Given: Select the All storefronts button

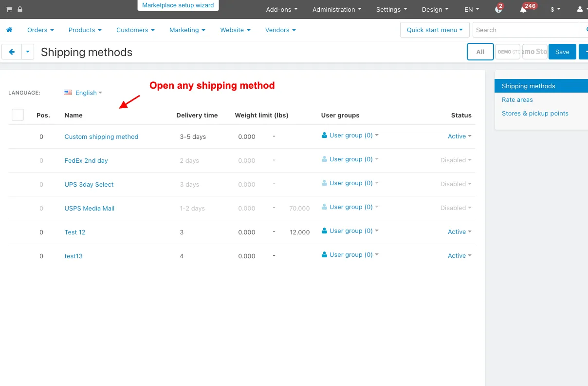Looking at the screenshot, I should 480,52.
